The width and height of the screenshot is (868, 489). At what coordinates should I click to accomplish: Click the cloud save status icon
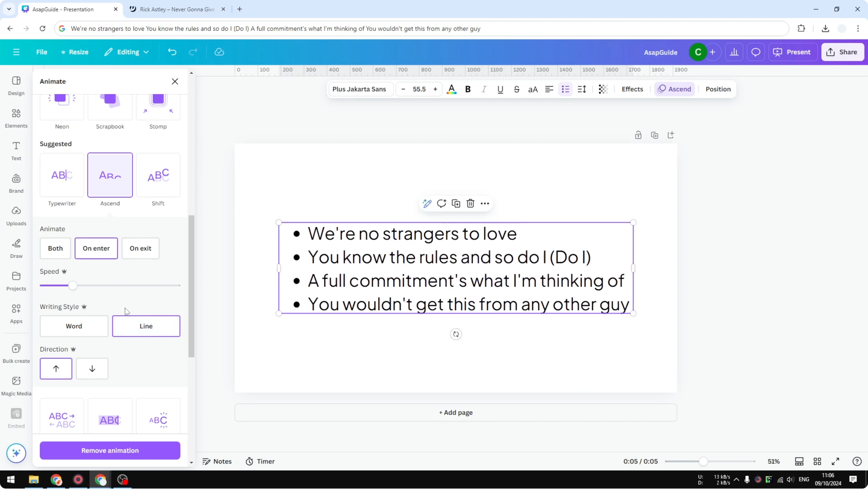[219, 52]
